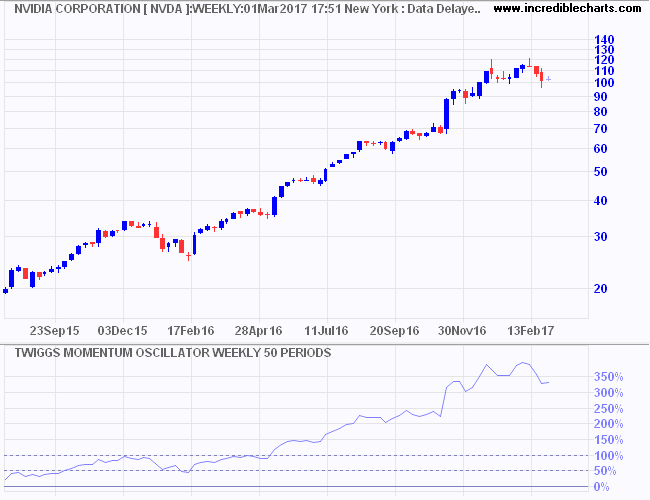Click the 120 price axis label

coord(604,60)
